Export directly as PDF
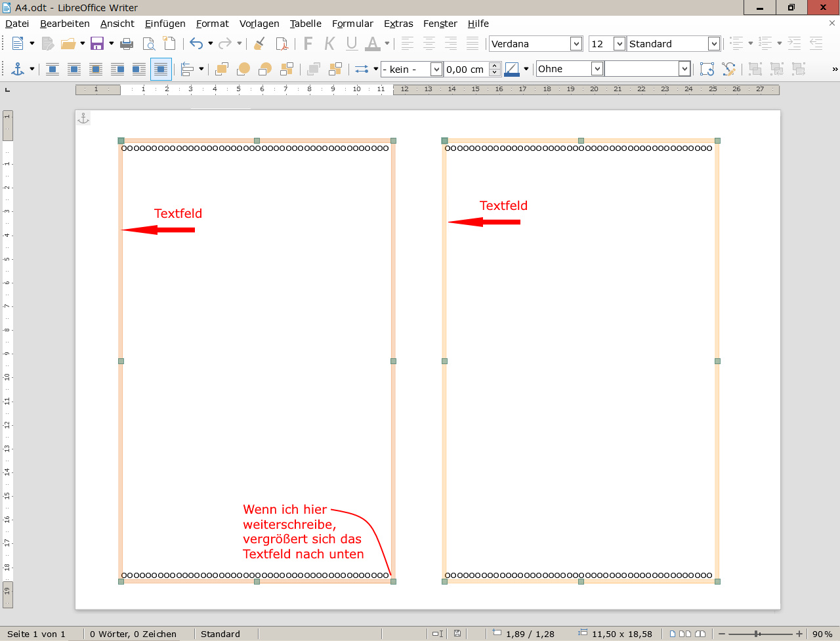This screenshot has height=641, width=840. point(282,44)
